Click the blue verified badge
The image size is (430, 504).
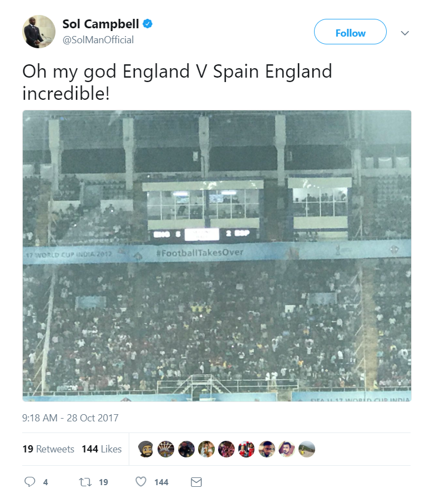point(148,24)
